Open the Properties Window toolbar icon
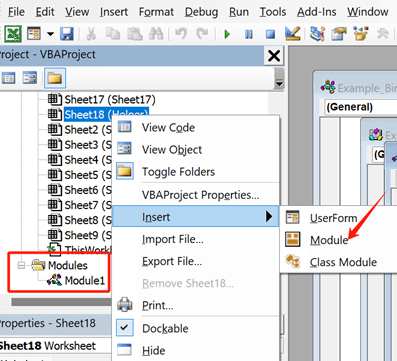Screen dimensions: 397x361 339,34
